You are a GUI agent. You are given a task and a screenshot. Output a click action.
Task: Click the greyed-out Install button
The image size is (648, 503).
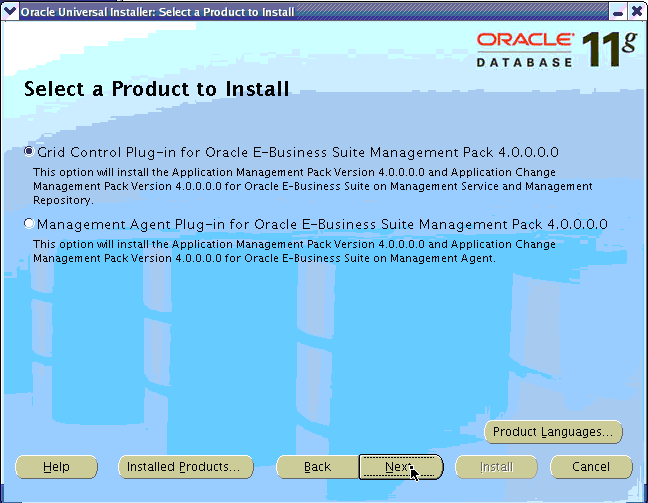[x=496, y=467]
